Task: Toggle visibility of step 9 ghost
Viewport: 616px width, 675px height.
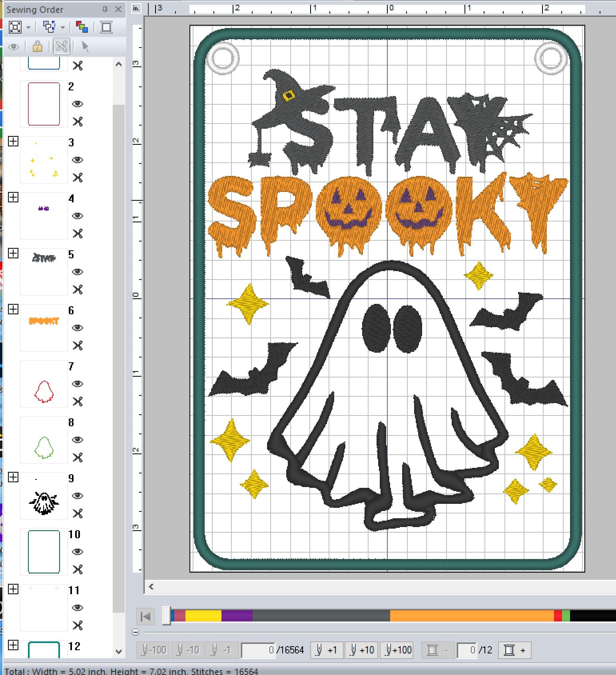Action: click(77, 496)
